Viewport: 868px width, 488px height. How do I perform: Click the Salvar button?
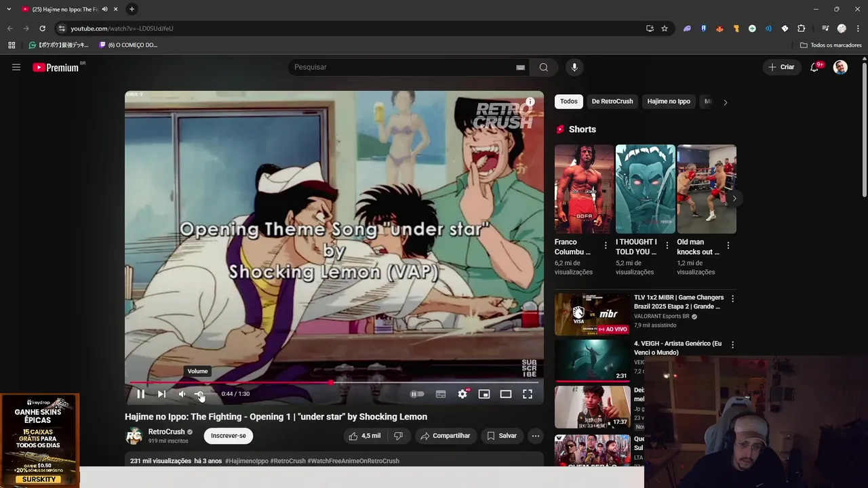pos(502,436)
